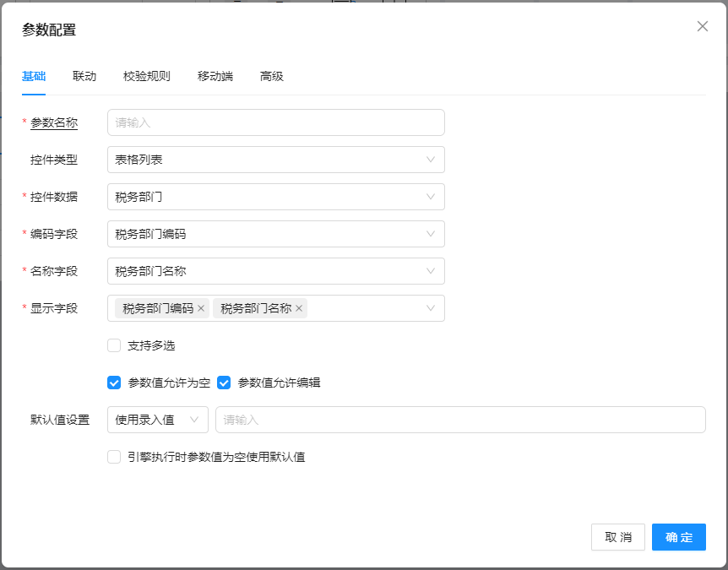The width and height of the screenshot is (728, 570).
Task: Uncheck 参数值允许编辑 checkbox
Action: tap(224, 383)
